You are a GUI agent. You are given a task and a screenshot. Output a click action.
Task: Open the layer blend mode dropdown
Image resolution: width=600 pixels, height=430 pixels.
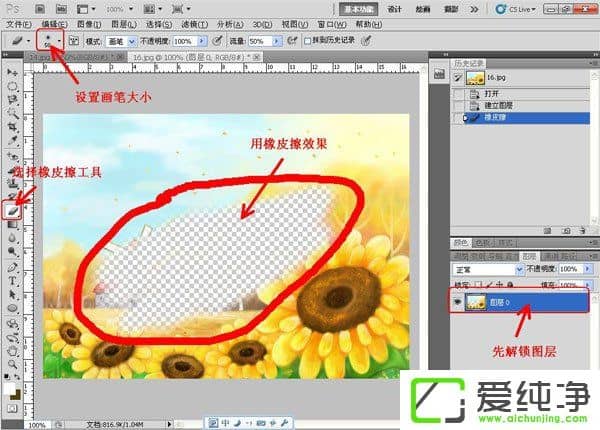(x=488, y=270)
